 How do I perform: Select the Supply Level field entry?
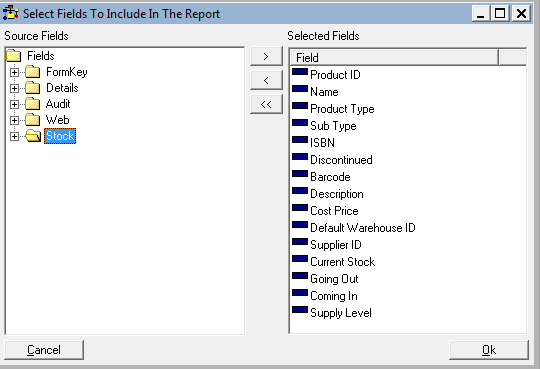tap(341, 313)
